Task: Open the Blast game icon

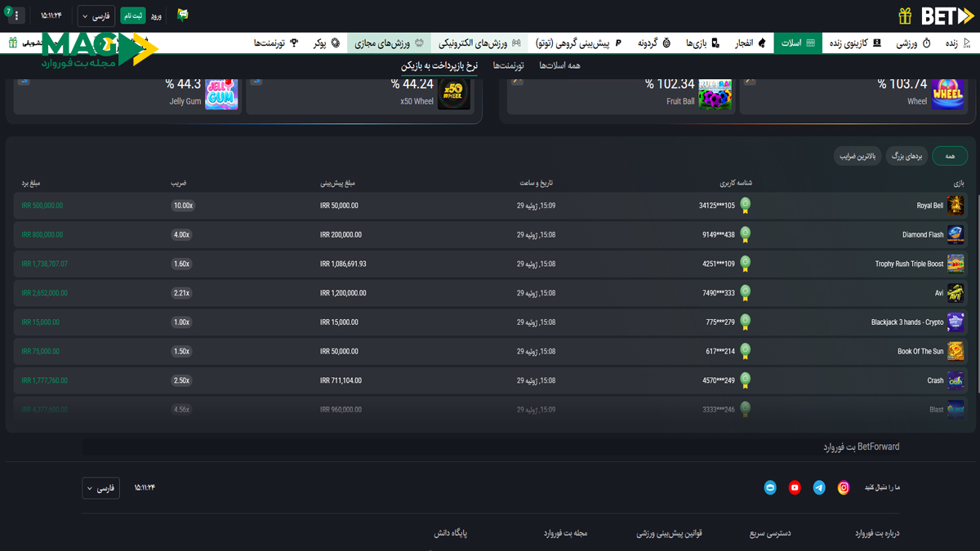Action: click(955, 409)
